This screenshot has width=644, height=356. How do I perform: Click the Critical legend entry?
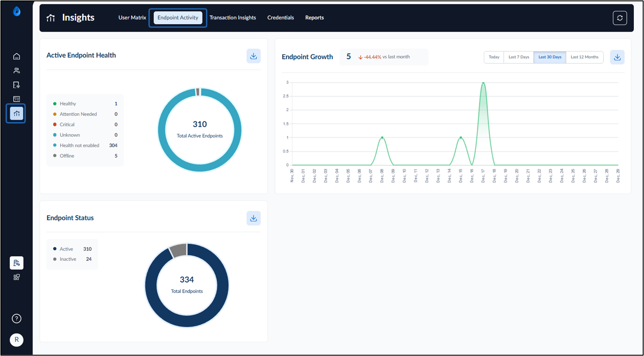(x=85, y=124)
